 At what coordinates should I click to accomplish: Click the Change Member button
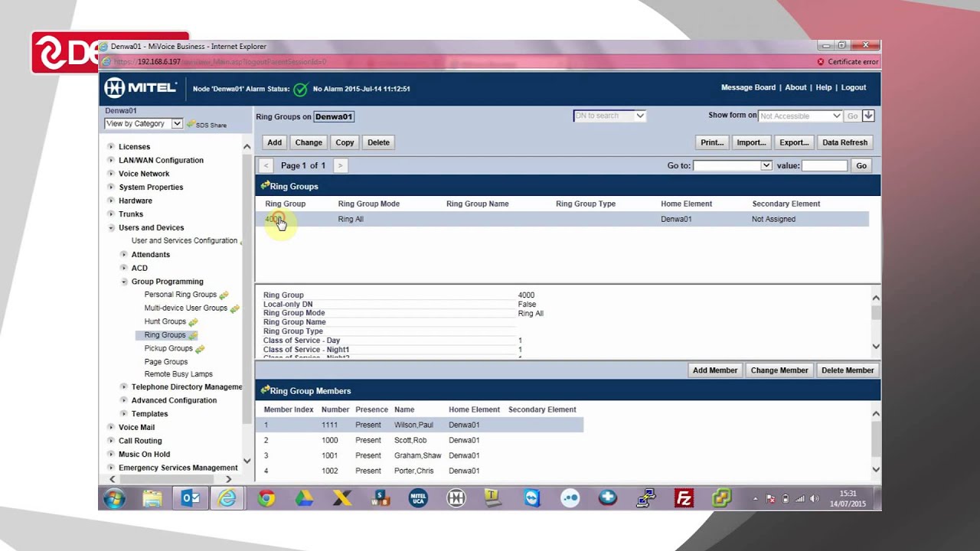pos(779,370)
